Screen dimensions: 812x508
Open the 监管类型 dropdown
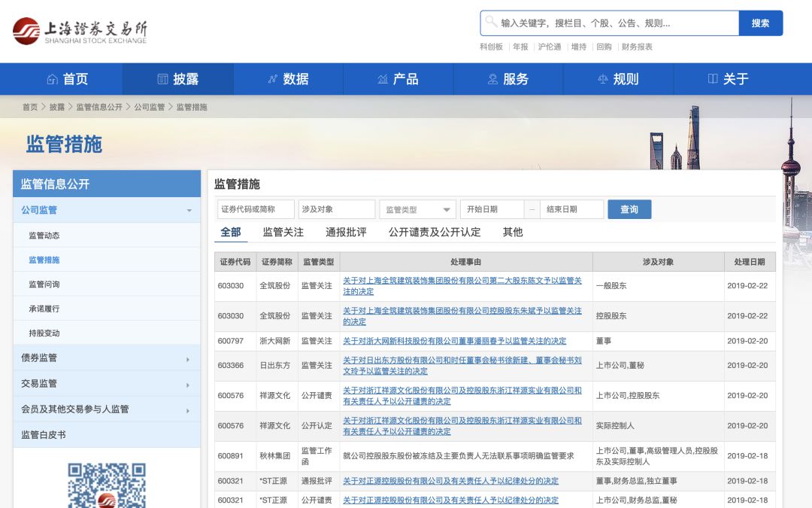(417, 208)
